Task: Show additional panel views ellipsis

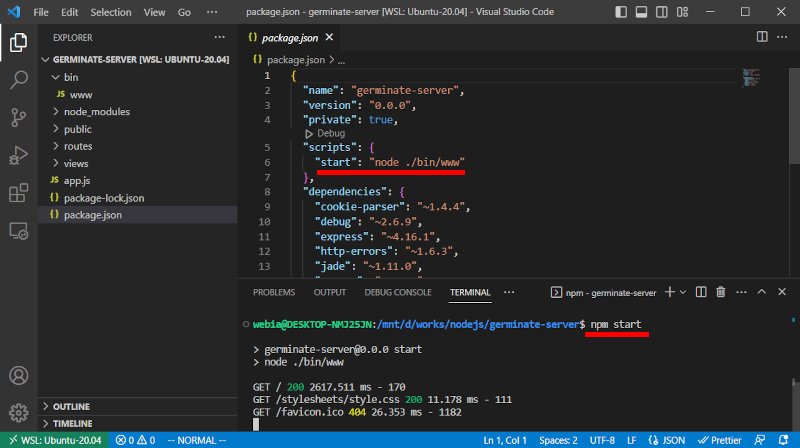Action: (x=509, y=292)
